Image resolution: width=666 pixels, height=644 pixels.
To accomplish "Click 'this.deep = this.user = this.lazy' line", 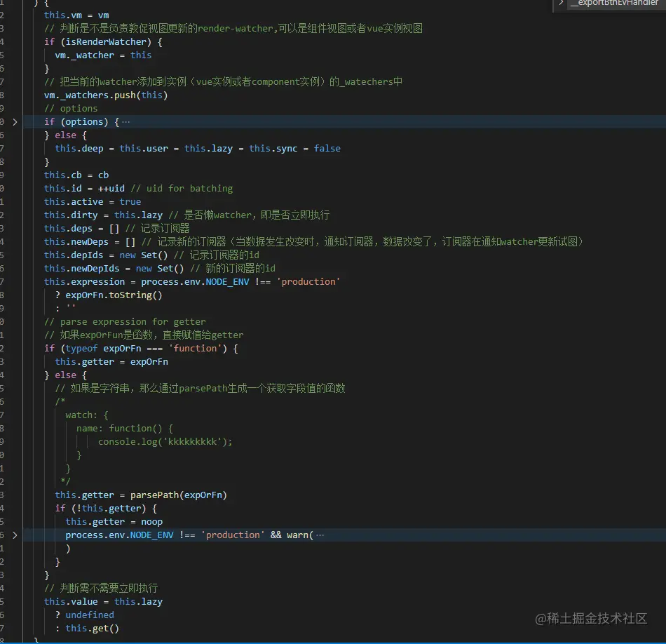I will click(x=198, y=148).
